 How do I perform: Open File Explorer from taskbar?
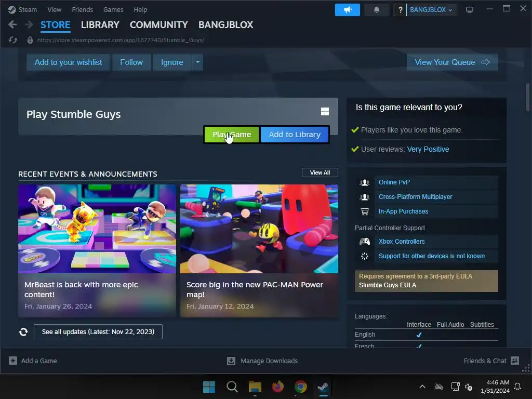coord(255,387)
